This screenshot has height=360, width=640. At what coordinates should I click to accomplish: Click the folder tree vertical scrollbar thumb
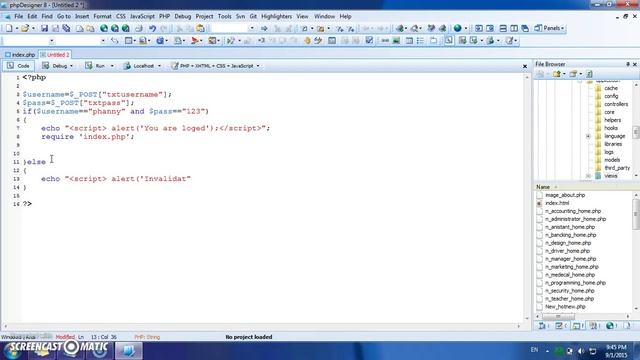[636, 133]
